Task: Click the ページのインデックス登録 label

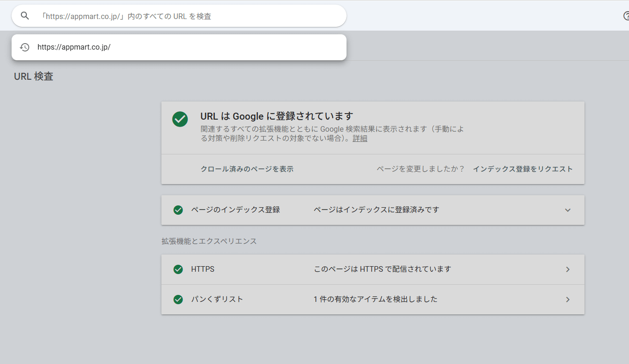Action: 236,210
